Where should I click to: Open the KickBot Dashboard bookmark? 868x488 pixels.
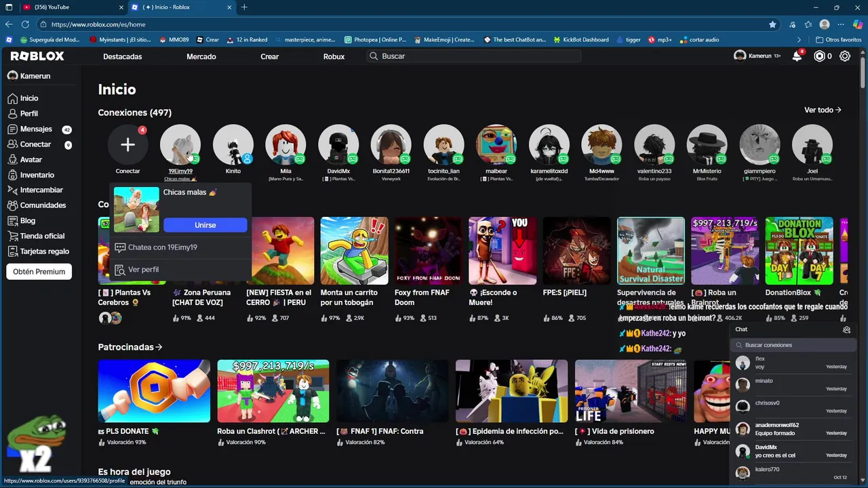pyautogui.click(x=580, y=40)
